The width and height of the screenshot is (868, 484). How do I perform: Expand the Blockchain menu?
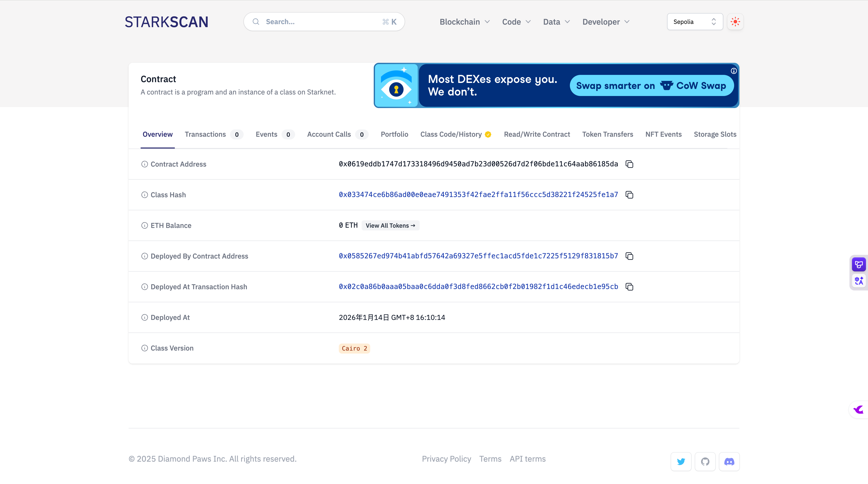[465, 22]
